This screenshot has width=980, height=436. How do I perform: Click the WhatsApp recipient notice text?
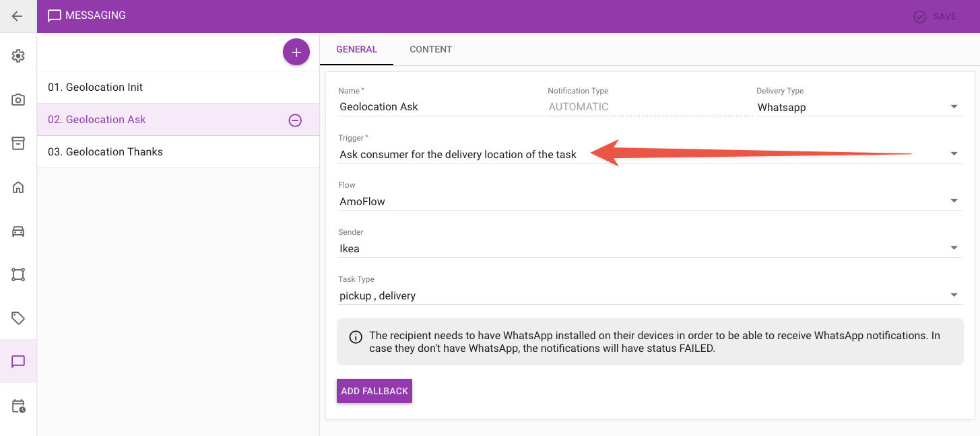pyautogui.click(x=655, y=342)
